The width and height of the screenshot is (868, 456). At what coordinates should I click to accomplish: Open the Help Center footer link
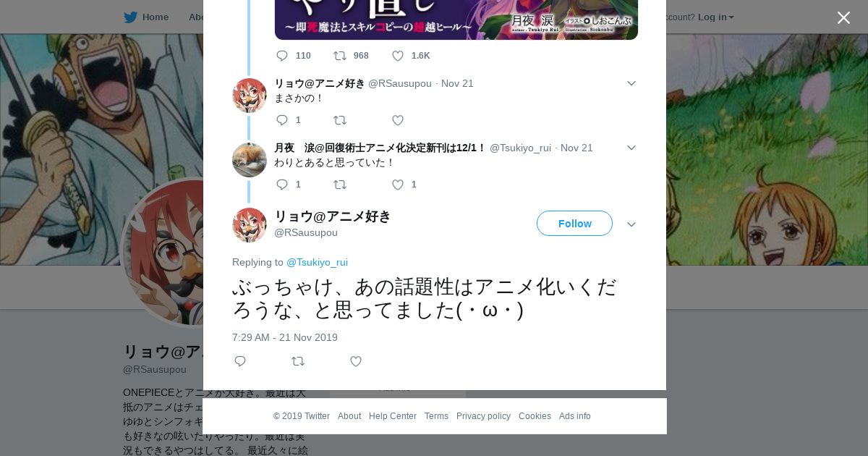pyautogui.click(x=393, y=416)
